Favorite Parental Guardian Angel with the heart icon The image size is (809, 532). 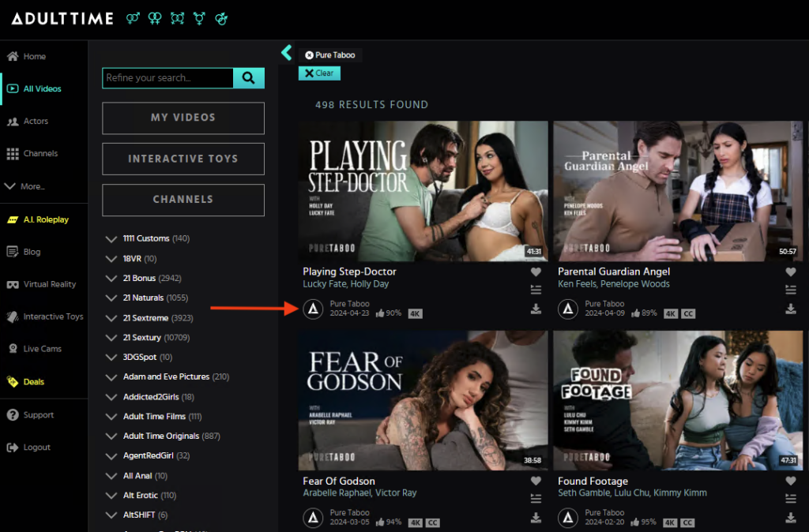coord(790,272)
